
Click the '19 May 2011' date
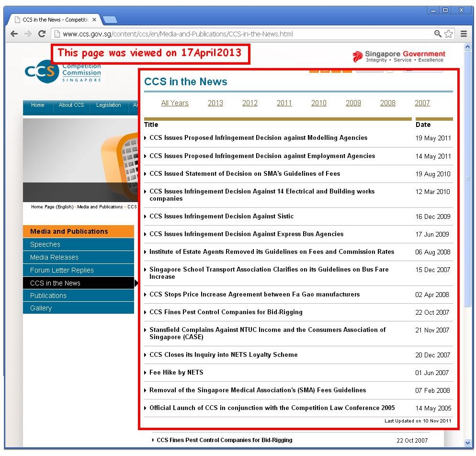433,138
